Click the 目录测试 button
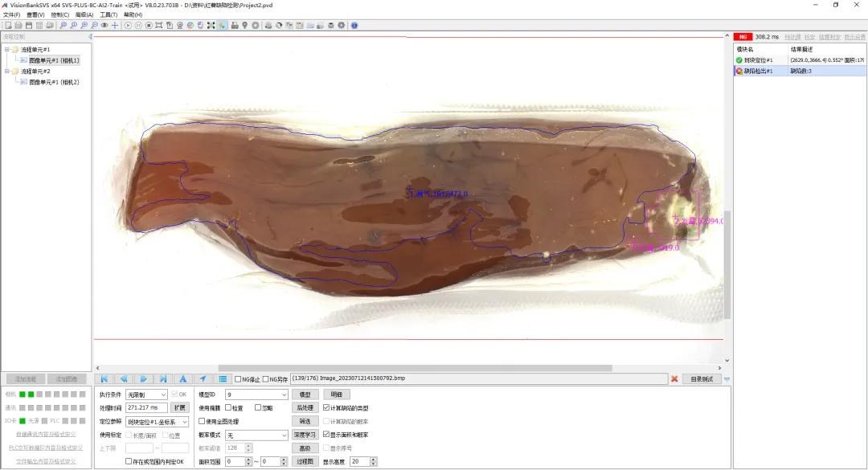The height and width of the screenshot is (470, 868). [x=702, y=379]
